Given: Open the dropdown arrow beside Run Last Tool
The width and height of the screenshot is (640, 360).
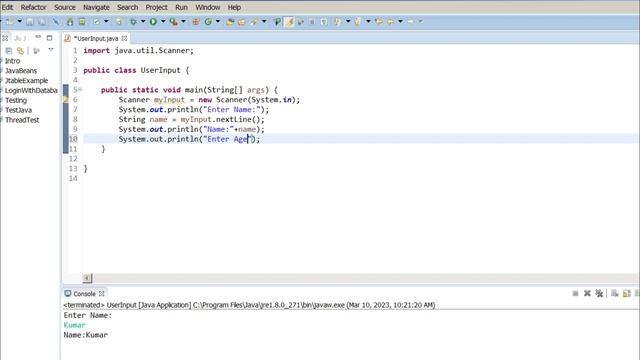Looking at the screenshot, I should pyautogui.click(x=183, y=21).
